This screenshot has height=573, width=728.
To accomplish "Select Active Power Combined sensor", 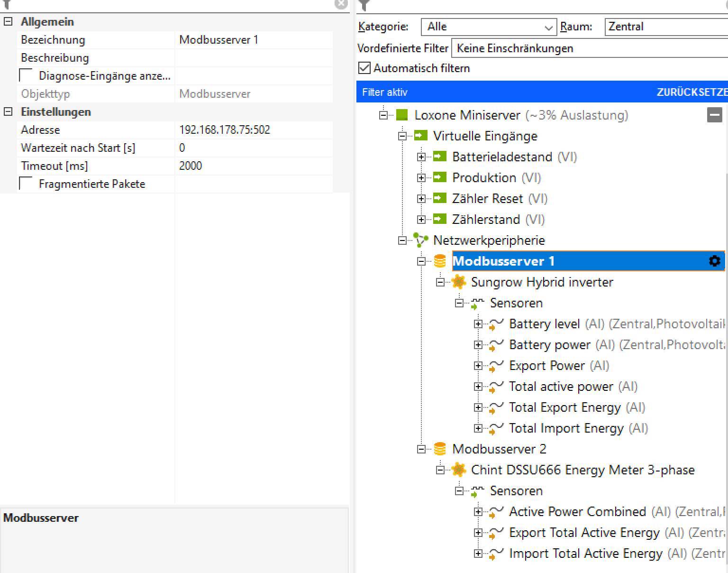I will [x=577, y=512].
